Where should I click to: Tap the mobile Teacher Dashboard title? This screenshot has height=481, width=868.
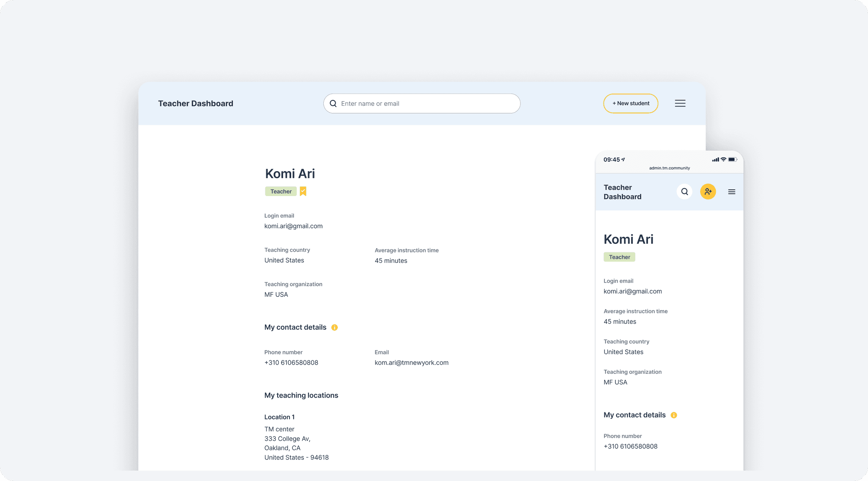[x=622, y=192]
